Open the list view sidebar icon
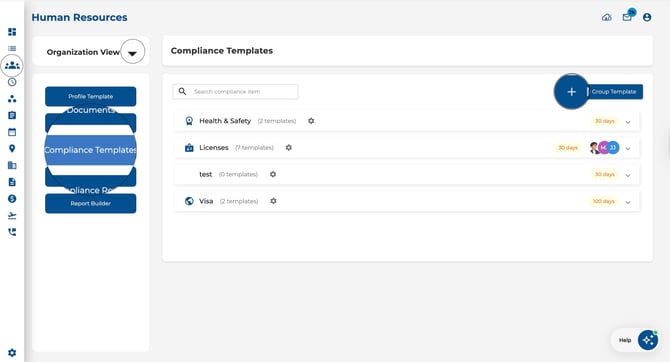Image resolution: width=670 pixels, height=362 pixels. pyautogui.click(x=12, y=49)
